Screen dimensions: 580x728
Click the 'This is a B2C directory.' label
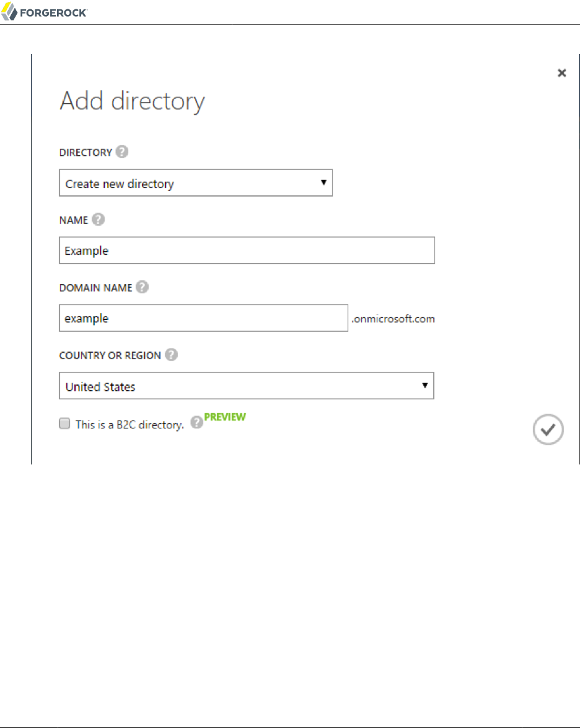tap(130, 425)
